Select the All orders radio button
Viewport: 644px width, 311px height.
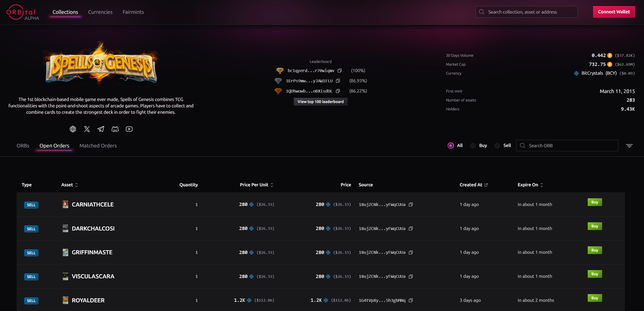pos(451,146)
